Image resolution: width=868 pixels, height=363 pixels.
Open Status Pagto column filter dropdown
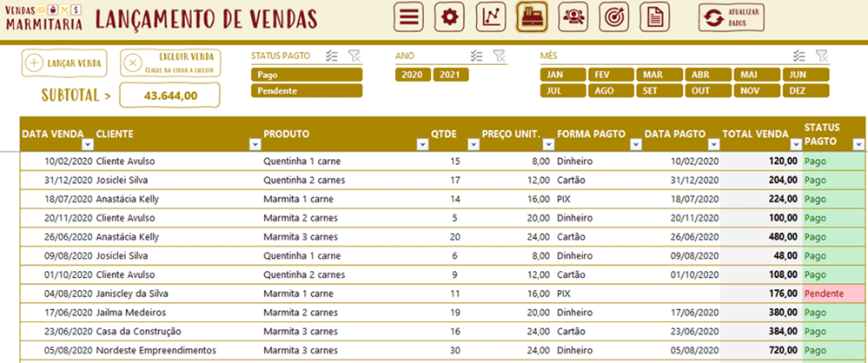pyautogui.click(x=858, y=145)
